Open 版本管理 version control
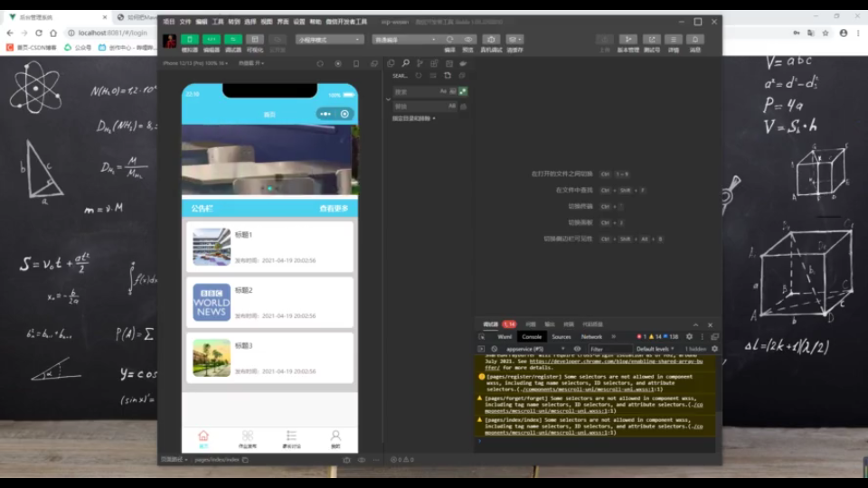868x488 pixels. [x=627, y=39]
